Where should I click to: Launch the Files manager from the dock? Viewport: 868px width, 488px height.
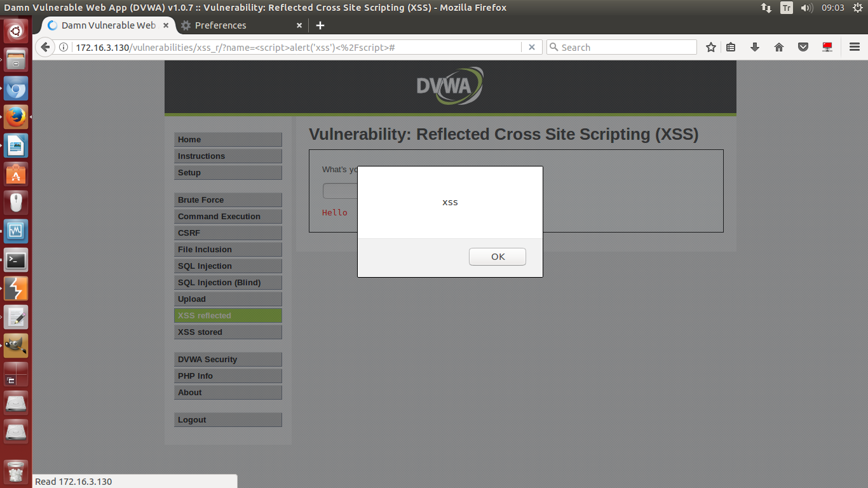coord(16,60)
